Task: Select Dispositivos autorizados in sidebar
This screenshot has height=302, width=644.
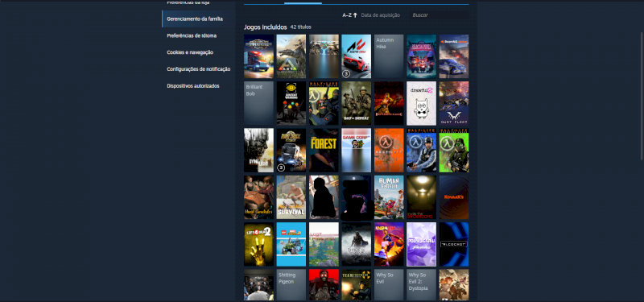Action: pos(193,86)
